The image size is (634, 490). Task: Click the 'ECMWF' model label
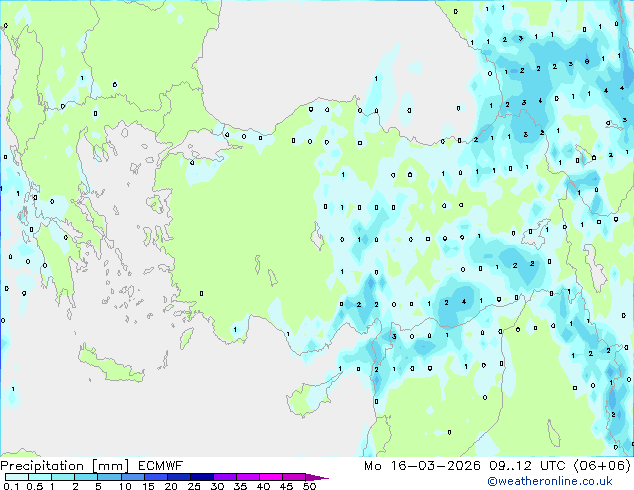point(161,466)
